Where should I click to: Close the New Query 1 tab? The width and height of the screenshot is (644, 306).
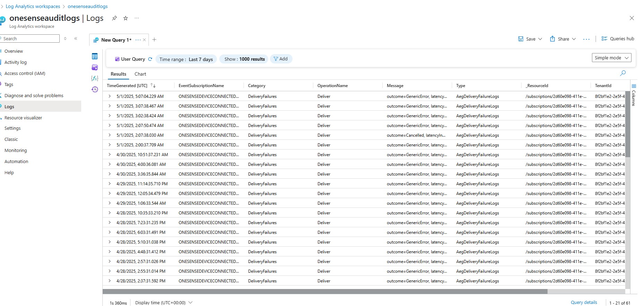144,40
